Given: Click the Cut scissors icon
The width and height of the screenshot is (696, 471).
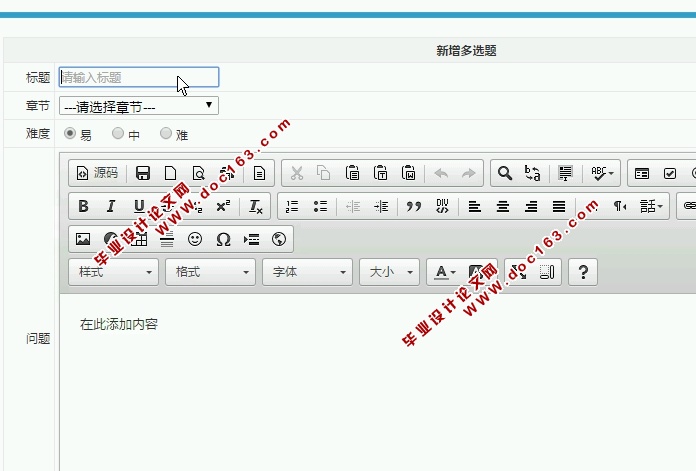Looking at the screenshot, I should (x=297, y=173).
